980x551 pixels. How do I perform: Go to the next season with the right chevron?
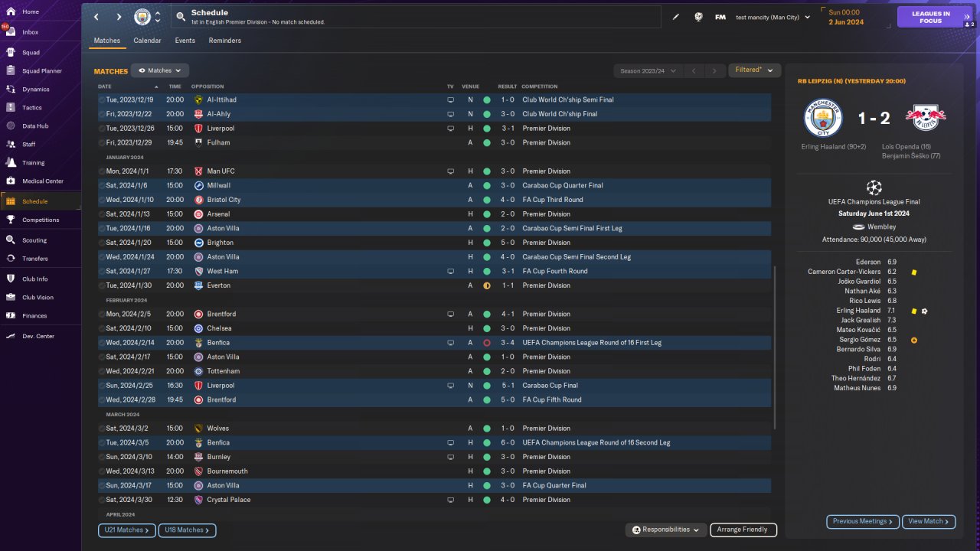coord(714,70)
